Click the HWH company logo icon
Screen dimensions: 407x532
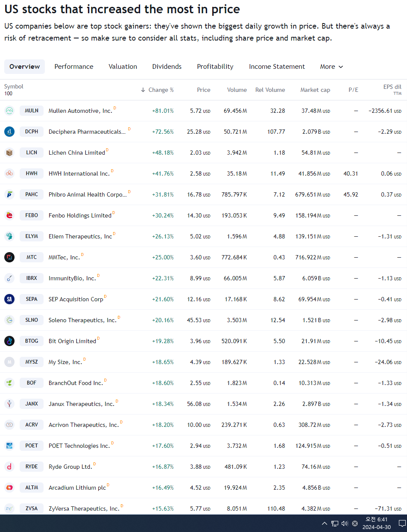9,173
